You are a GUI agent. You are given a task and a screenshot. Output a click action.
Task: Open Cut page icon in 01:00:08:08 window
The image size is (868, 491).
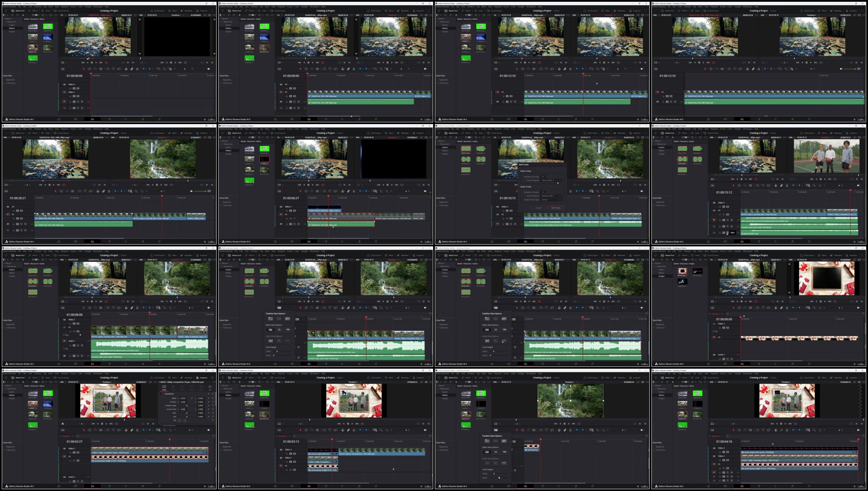coord(76,364)
